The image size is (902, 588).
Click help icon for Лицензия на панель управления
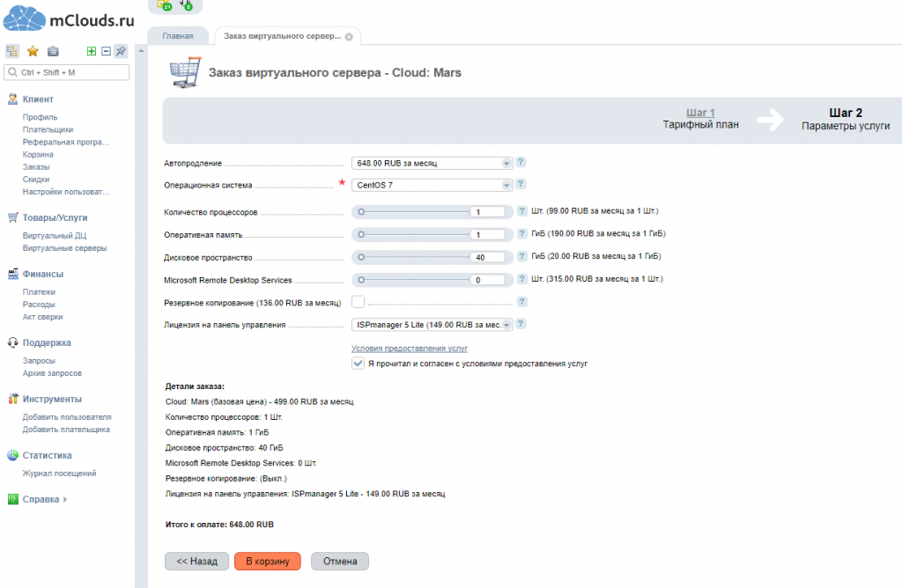pyautogui.click(x=520, y=324)
